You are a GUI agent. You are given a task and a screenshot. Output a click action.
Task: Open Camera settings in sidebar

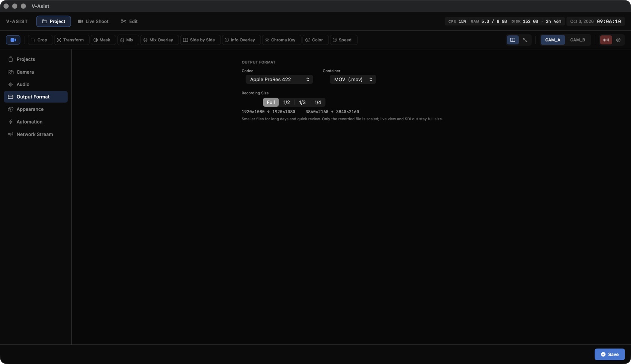pos(36,72)
